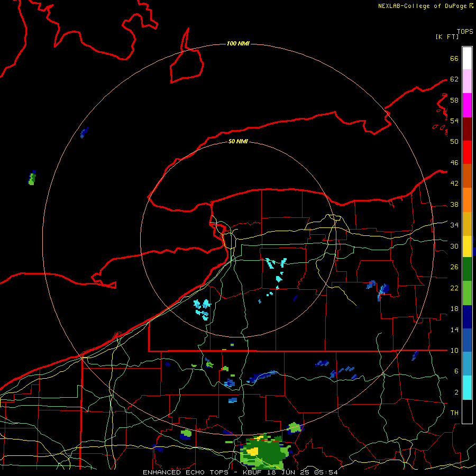
Task: Click the "50" value on the scale
Action: [x=454, y=142]
